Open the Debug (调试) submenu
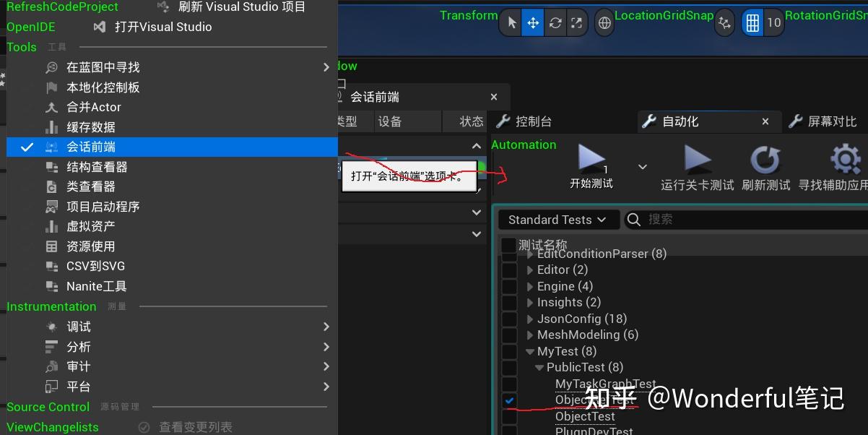868x435 pixels. tap(172, 327)
